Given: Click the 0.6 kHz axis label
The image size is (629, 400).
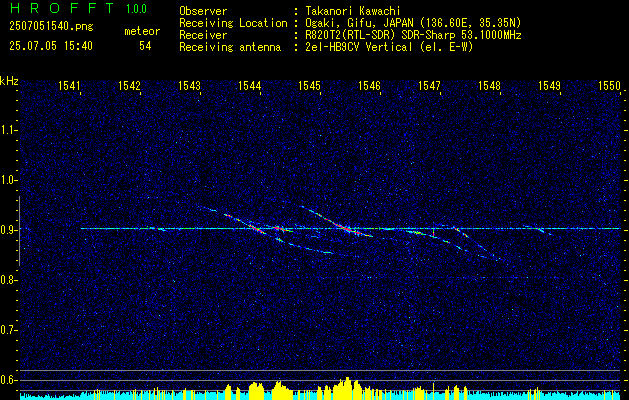Looking at the screenshot, I should point(8,380).
